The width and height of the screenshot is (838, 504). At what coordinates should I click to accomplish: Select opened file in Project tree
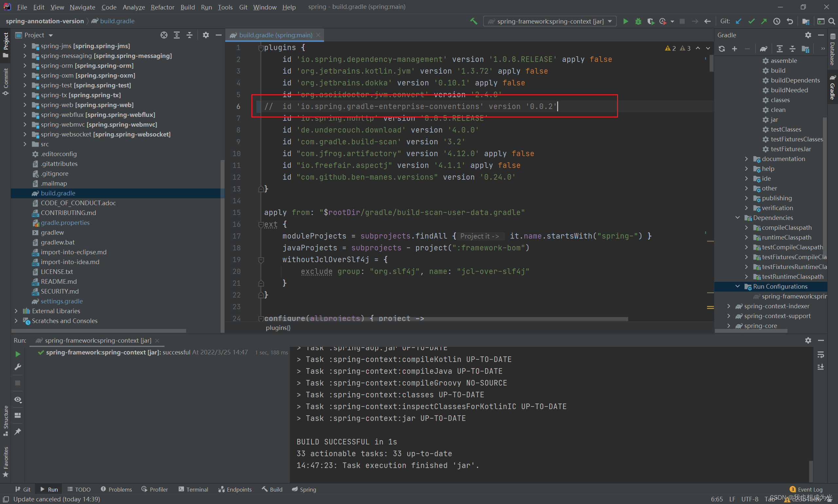(x=164, y=35)
